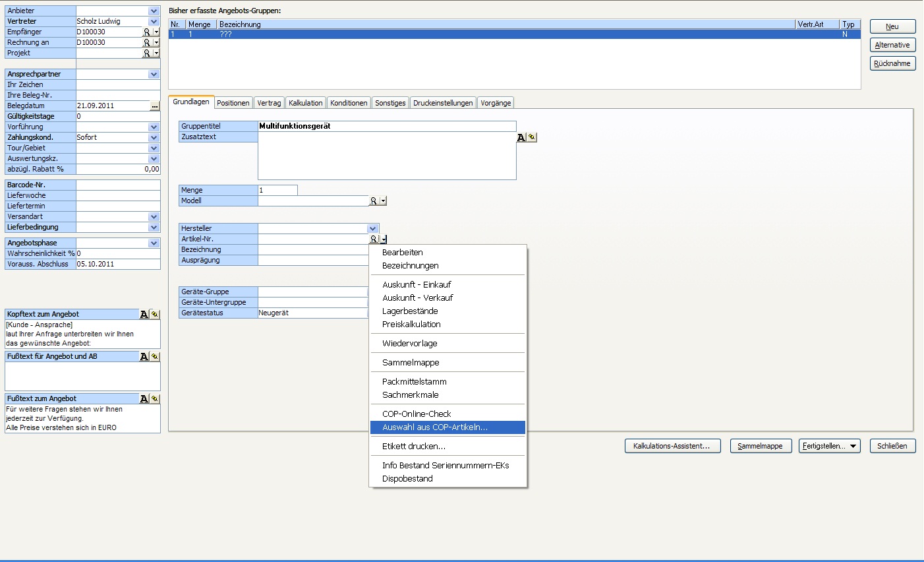Viewport: 924px width, 562px height.
Task: Choose Etikett drucken... from the context menu
Action: [448, 447]
